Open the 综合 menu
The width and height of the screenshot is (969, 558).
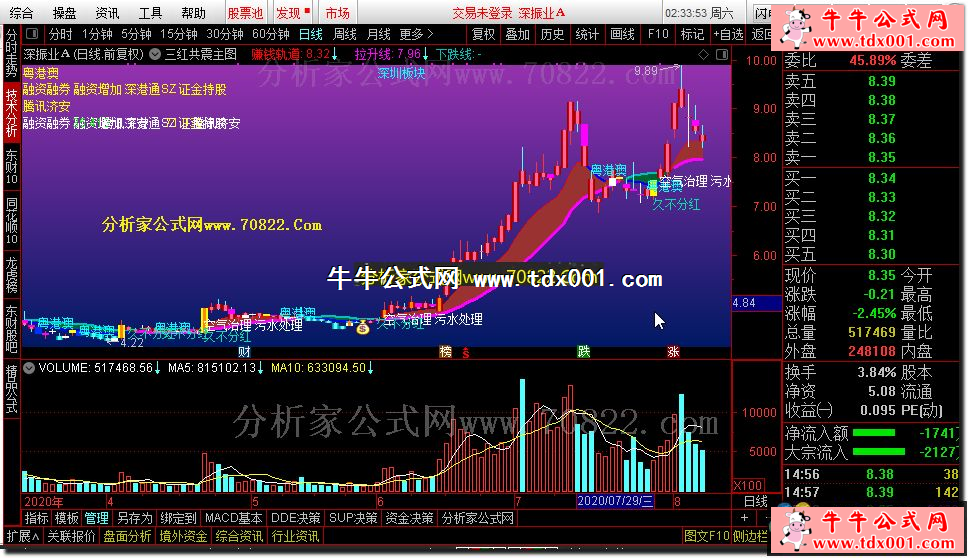22,13
